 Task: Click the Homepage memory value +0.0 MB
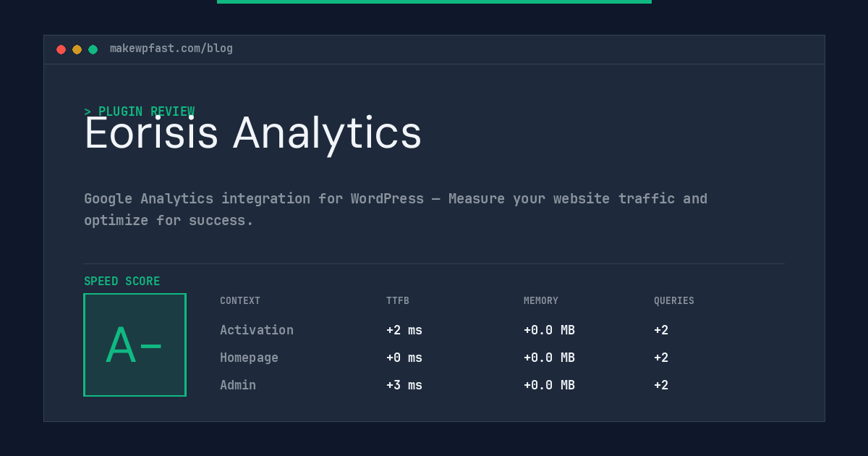(549, 358)
